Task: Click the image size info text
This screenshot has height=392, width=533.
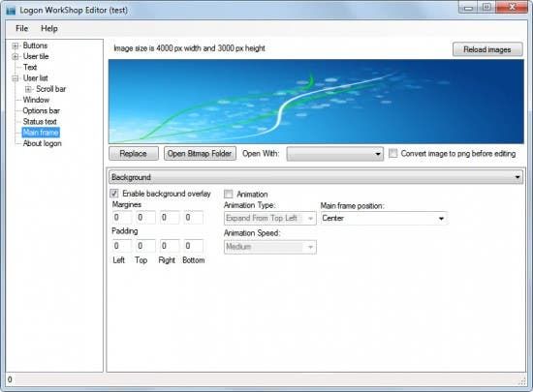Action: (x=189, y=48)
